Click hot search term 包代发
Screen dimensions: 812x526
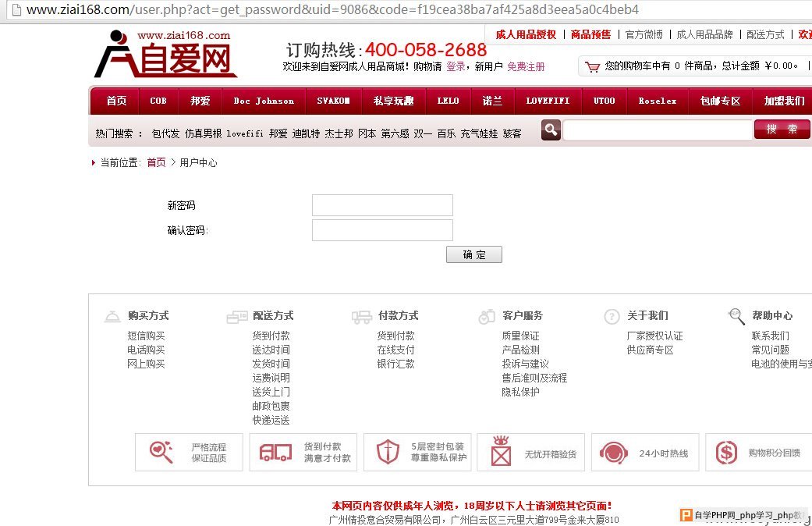pyautogui.click(x=165, y=133)
